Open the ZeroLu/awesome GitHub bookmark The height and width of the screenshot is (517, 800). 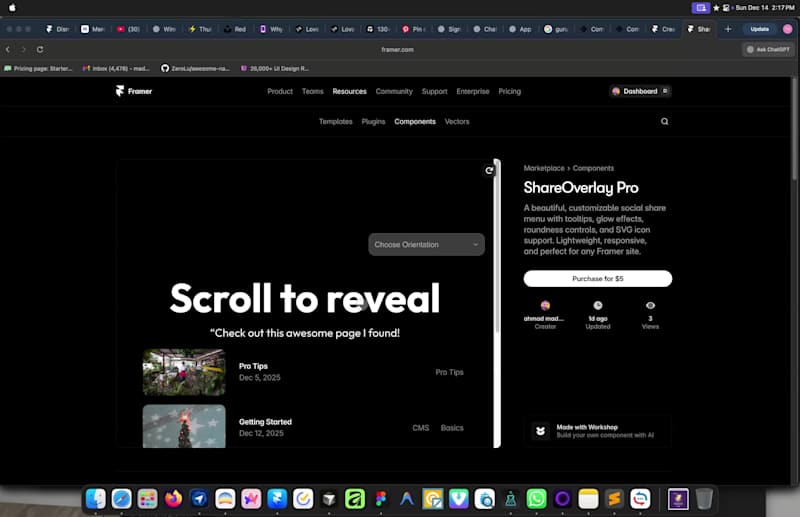tap(196, 68)
